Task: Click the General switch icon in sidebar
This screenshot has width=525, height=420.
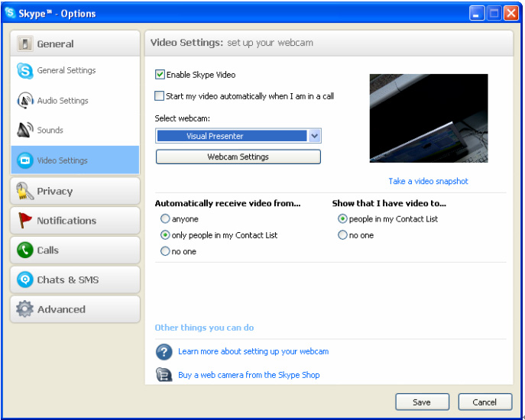Action: point(25,44)
